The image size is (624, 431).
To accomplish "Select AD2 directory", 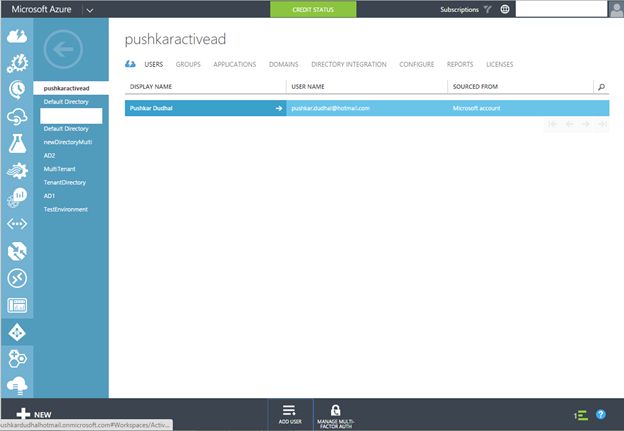I will tap(49, 156).
